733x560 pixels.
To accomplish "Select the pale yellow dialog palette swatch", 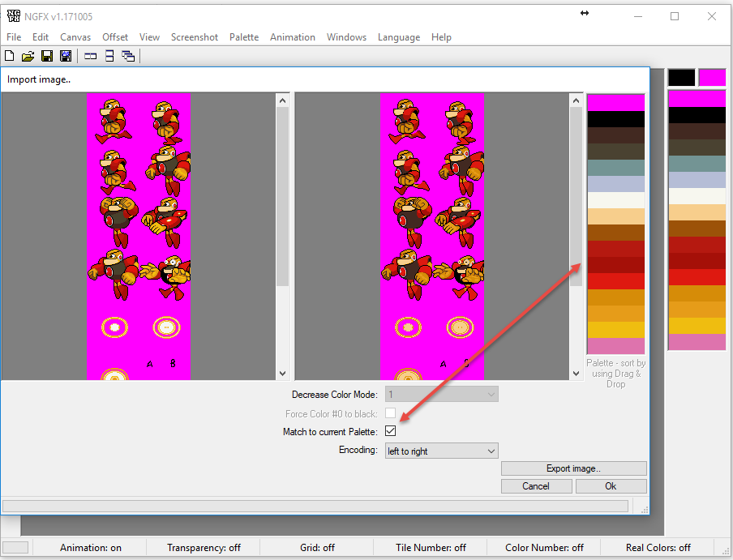I will (615, 216).
